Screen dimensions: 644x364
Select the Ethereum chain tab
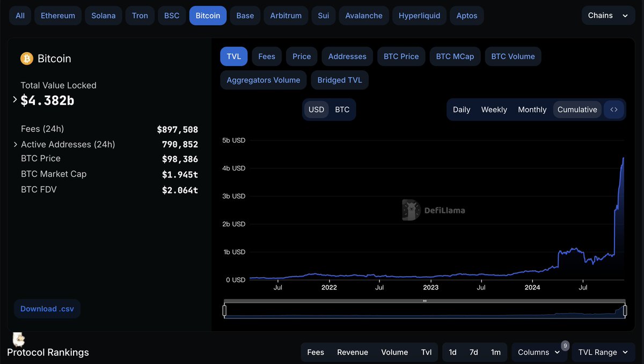[x=58, y=16]
